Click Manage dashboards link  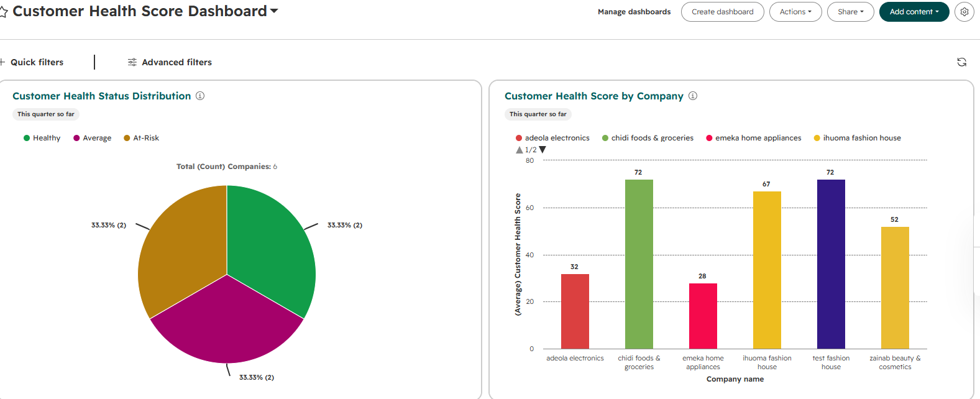point(634,12)
